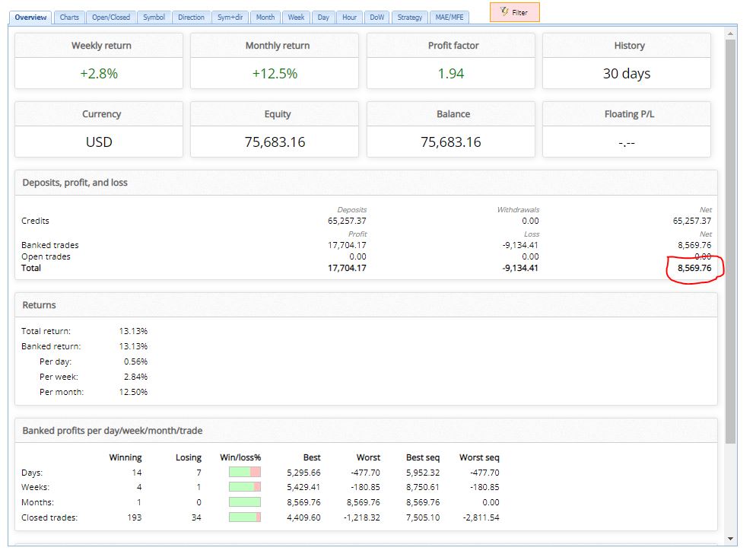
Task: Open the Strategy tab
Action: [x=409, y=18]
